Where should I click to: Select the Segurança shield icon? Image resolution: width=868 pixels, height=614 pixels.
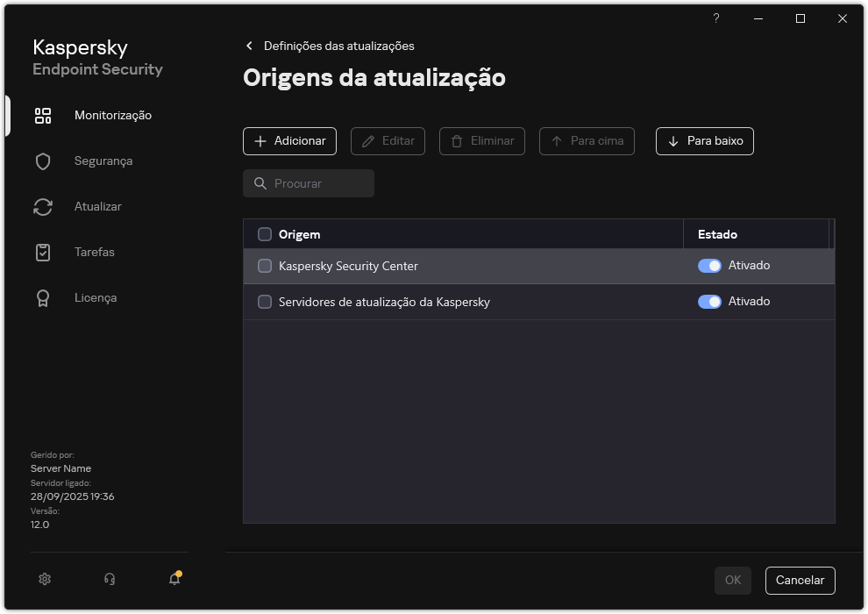[x=43, y=161]
